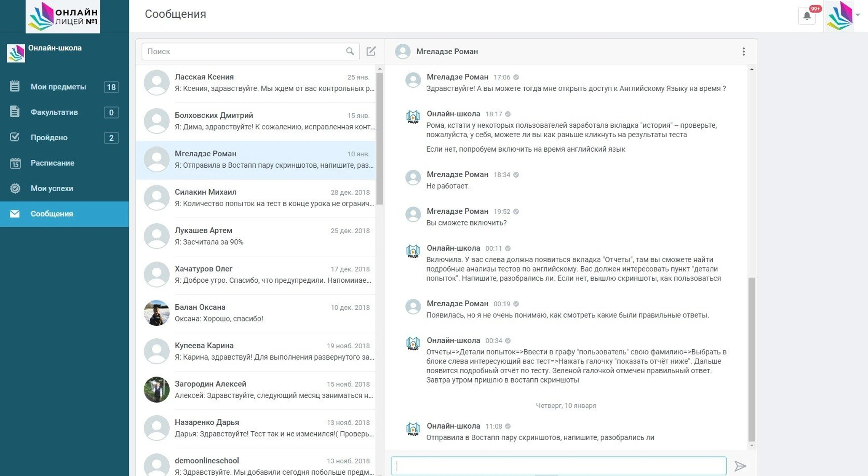Open conversation with Ласская Ксения
Image resolution: width=868 pixels, height=476 pixels.
tap(256, 83)
